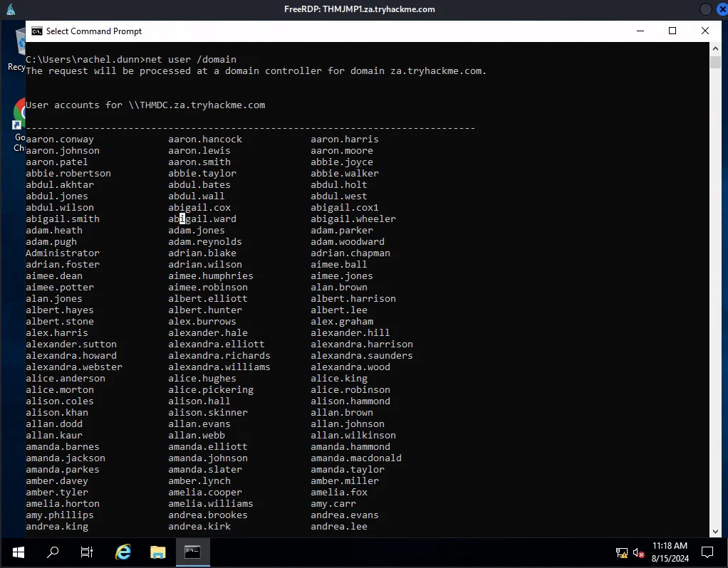The image size is (728, 568).
Task: Click the username abigail.cox1
Action: [345, 207]
